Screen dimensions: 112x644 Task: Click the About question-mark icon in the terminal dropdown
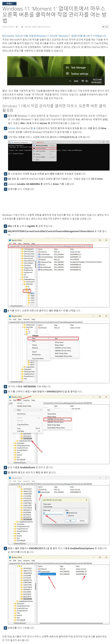point(34,160)
